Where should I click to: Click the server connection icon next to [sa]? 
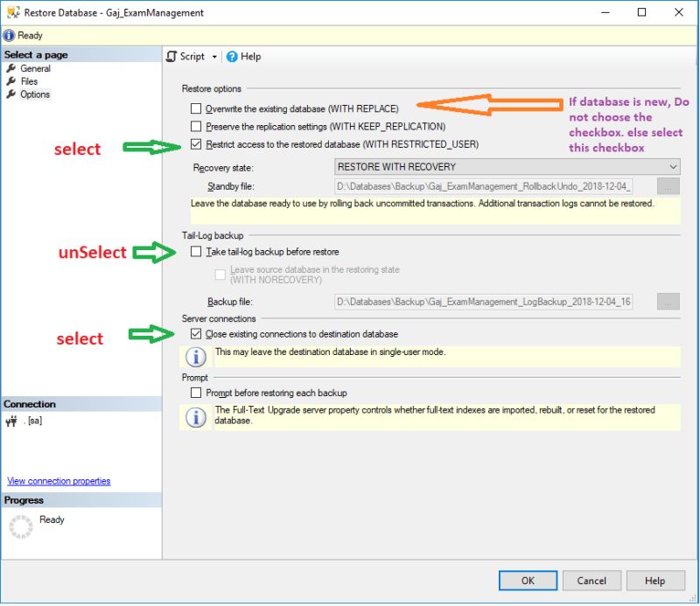pyautogui.click(x=12, y=421)
